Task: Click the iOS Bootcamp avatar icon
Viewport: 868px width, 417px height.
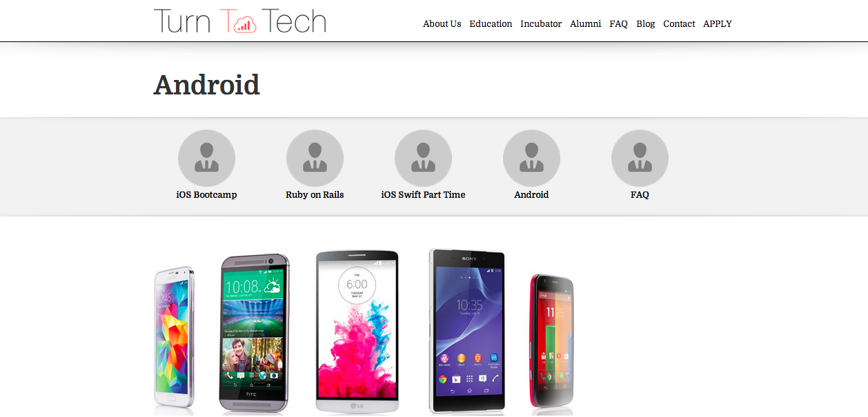Action: 206,158
